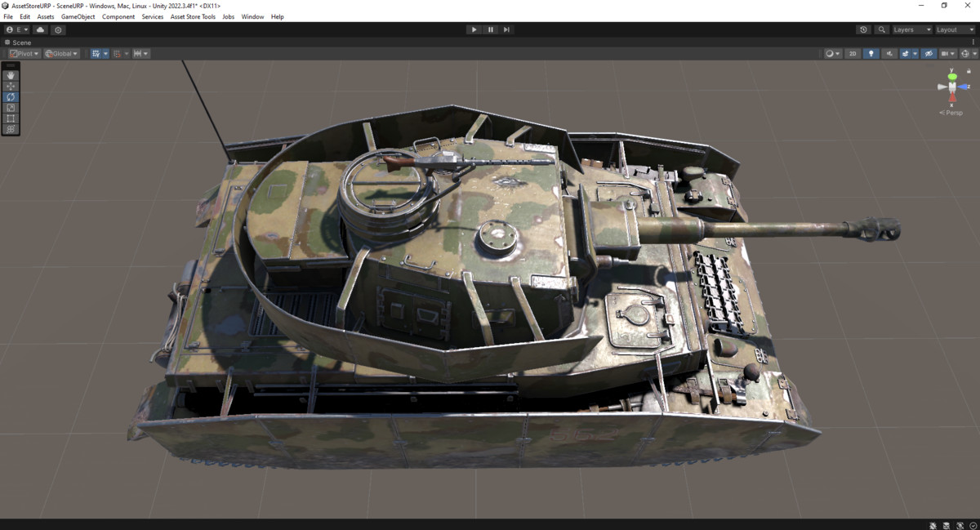This screenshot has height=530, width=980.
Task: Open the GameObject menu
Action: coord(77,16)
